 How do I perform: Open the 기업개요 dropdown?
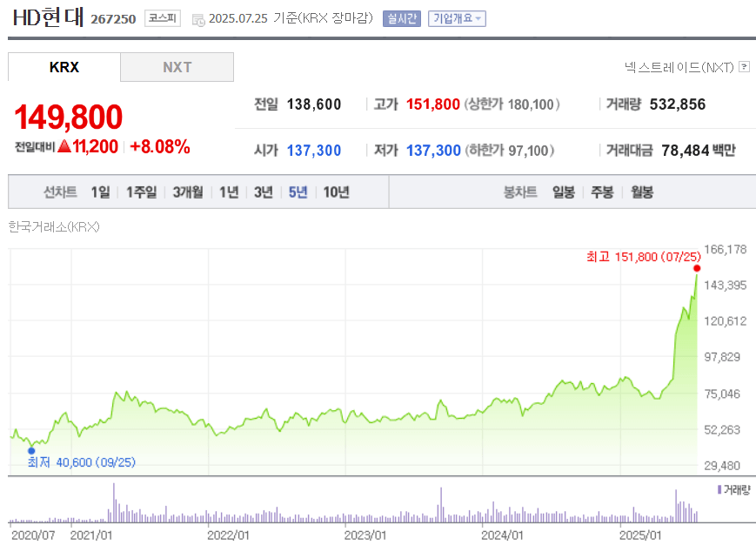coord(457,18)
